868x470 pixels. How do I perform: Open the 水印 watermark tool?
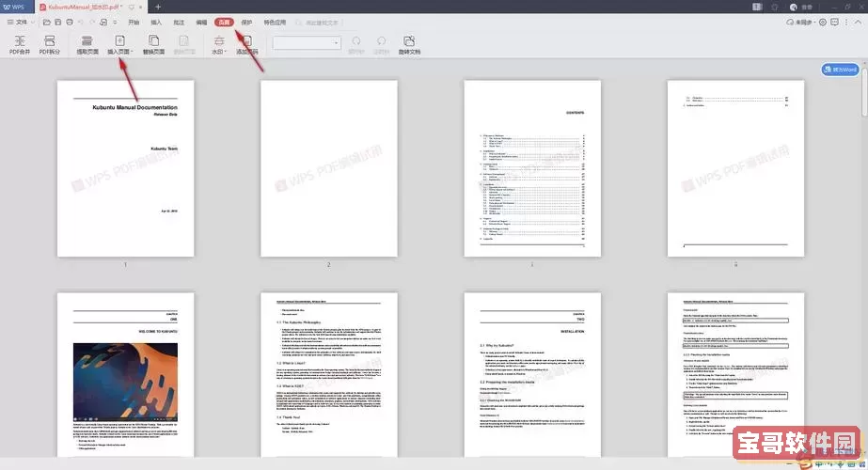pyautogui.click(x=219, y=44)
